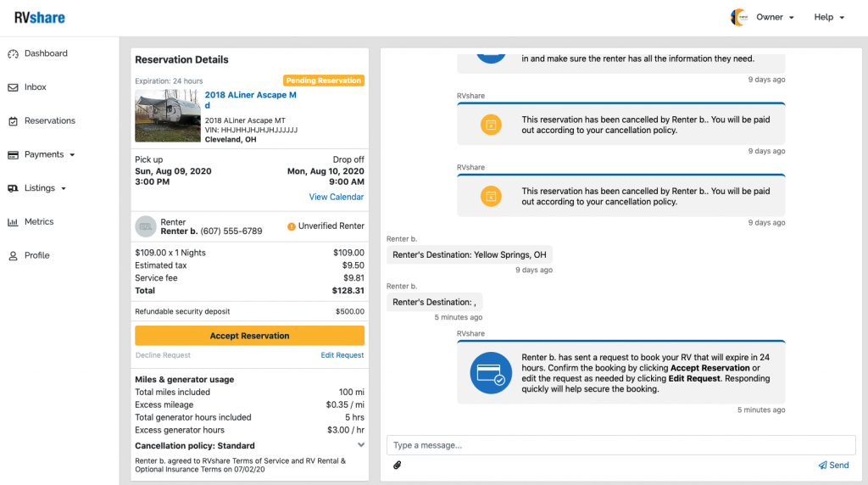Click the Total $128.31 amount
The height and width of the screenshot is (485, 868).
click(x=348, y=291)
